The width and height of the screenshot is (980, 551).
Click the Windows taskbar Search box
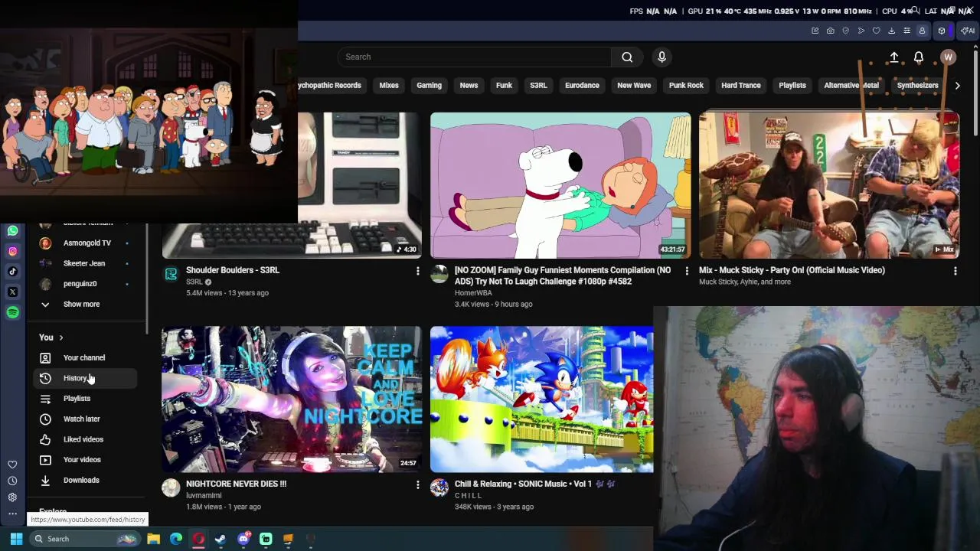[x=84, y=539]
